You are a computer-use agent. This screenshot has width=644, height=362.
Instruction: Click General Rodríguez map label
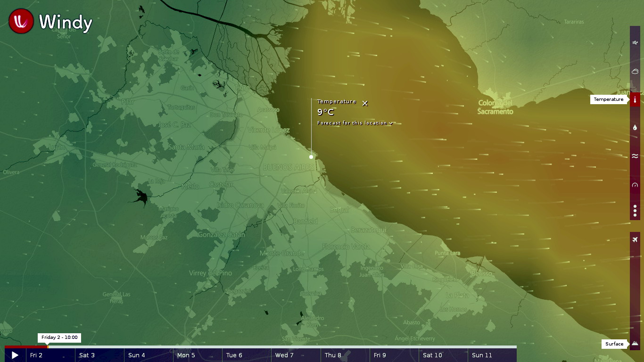[115, 165]
